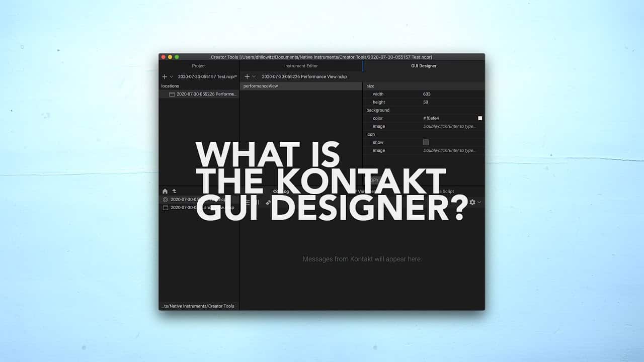The height and width of the screenshot is (362, 644).
Task: Navigate up one folder in file browser
Action: point(174,191)
